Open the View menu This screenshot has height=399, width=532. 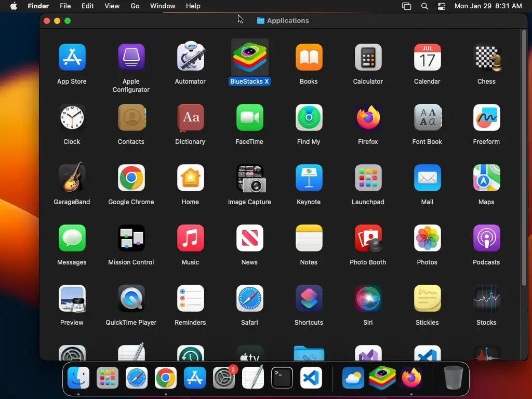point(112,6)
